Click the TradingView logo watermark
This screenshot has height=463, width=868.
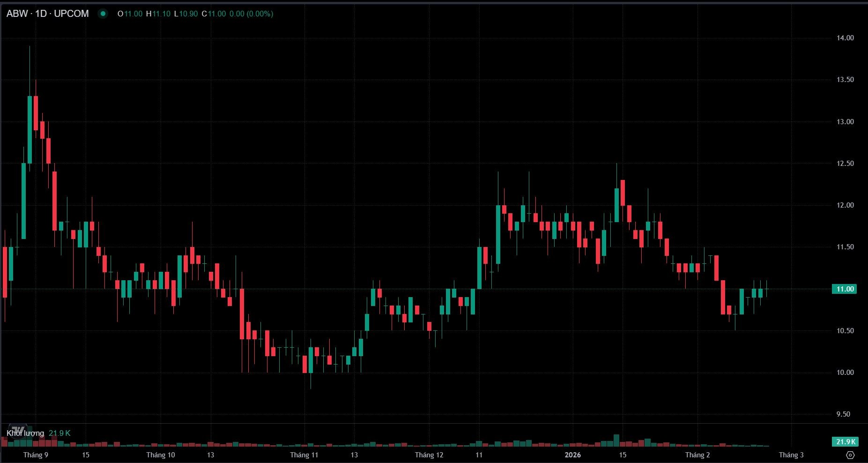(18, 430)
